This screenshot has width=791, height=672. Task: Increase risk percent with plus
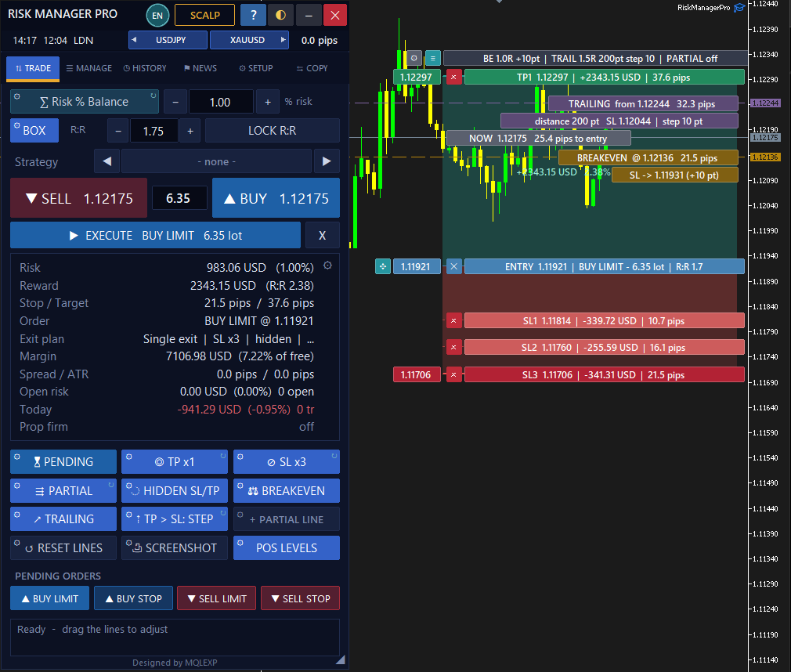pyautogui.click(x=268, y=102)
